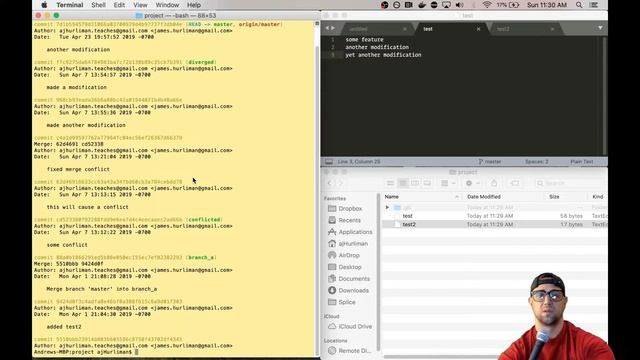Open Spotlight search in menu bar
This screenshot has height=360, width=640.
coord(579,5)
